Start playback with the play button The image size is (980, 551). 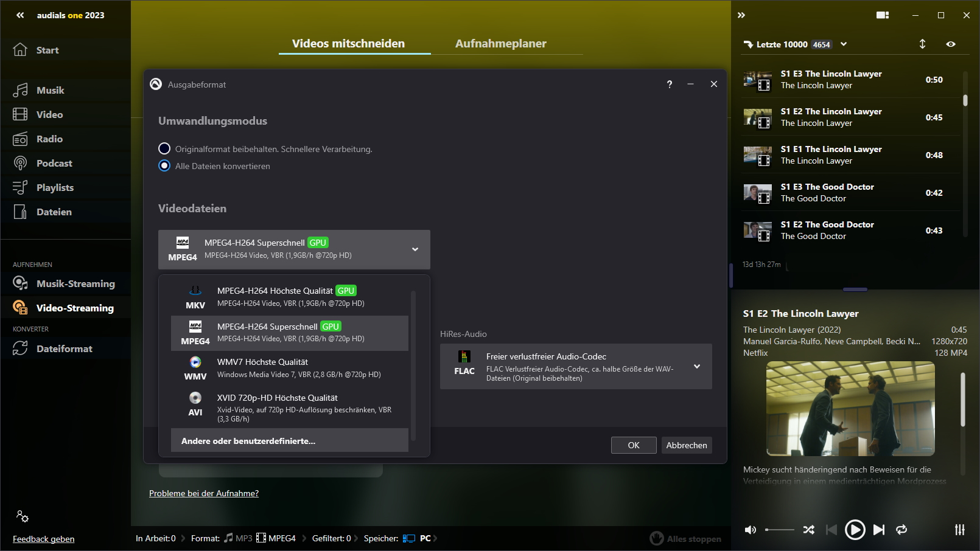pos(855,530)
